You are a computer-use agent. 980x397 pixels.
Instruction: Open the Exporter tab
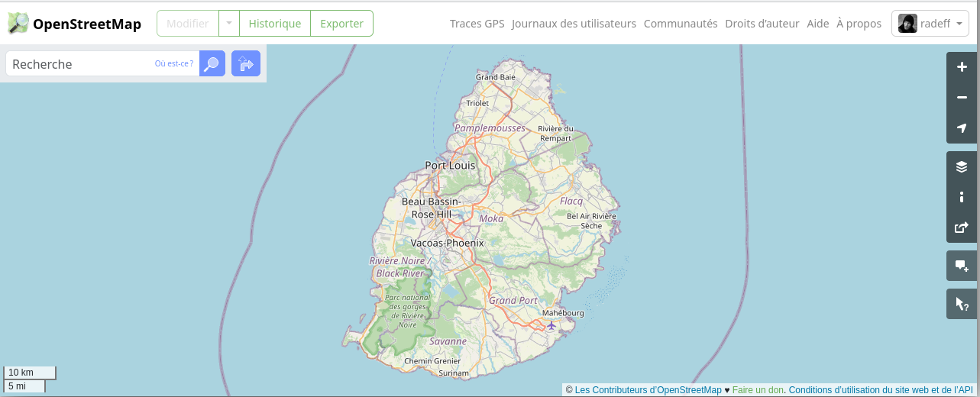[x=342, y=24]
